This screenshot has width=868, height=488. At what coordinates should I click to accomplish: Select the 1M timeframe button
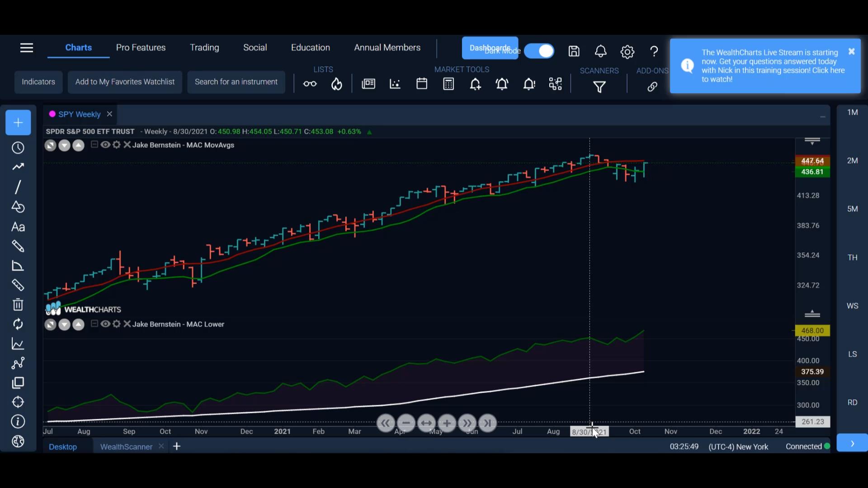tap(852, 112)
